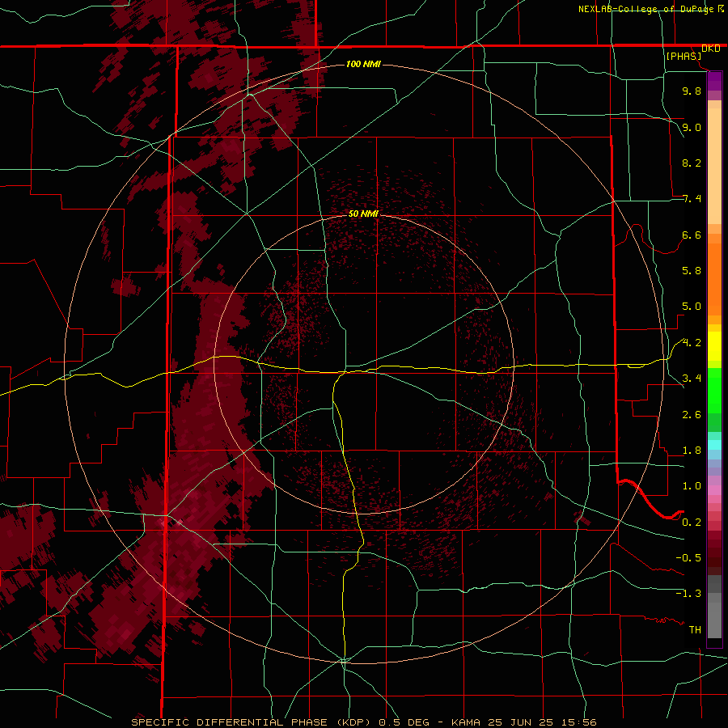The height and width of the screenshot is (728, 728).
Task: Click the 50 NMI range ring label
Action: (363, 214)
